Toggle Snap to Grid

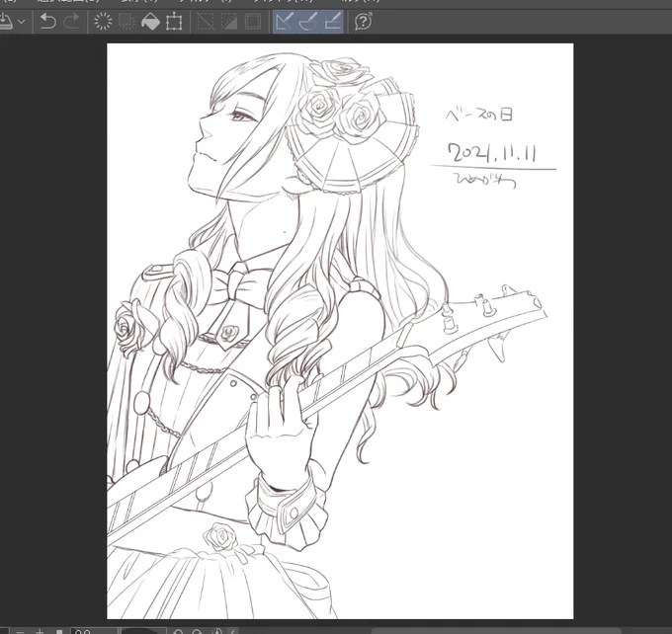332,22
